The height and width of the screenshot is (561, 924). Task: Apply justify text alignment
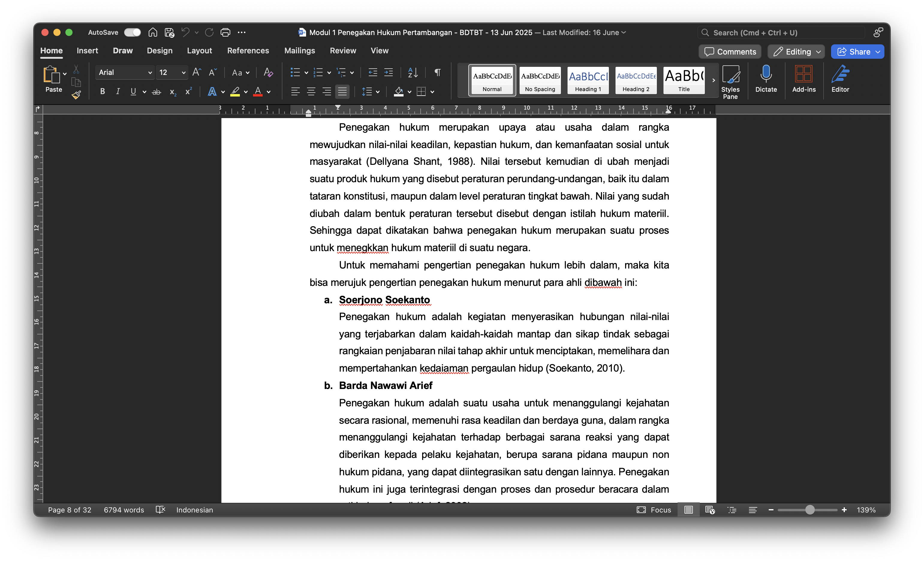click(342, 91)
